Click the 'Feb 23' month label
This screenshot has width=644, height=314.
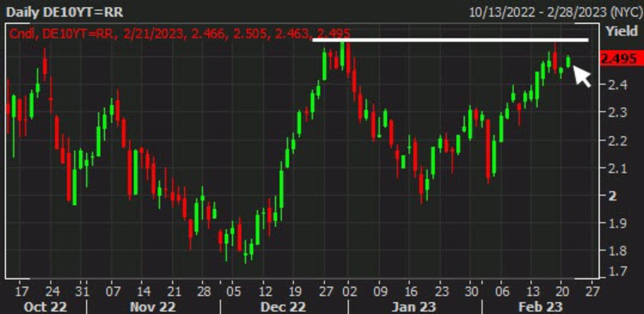(542, 307)
